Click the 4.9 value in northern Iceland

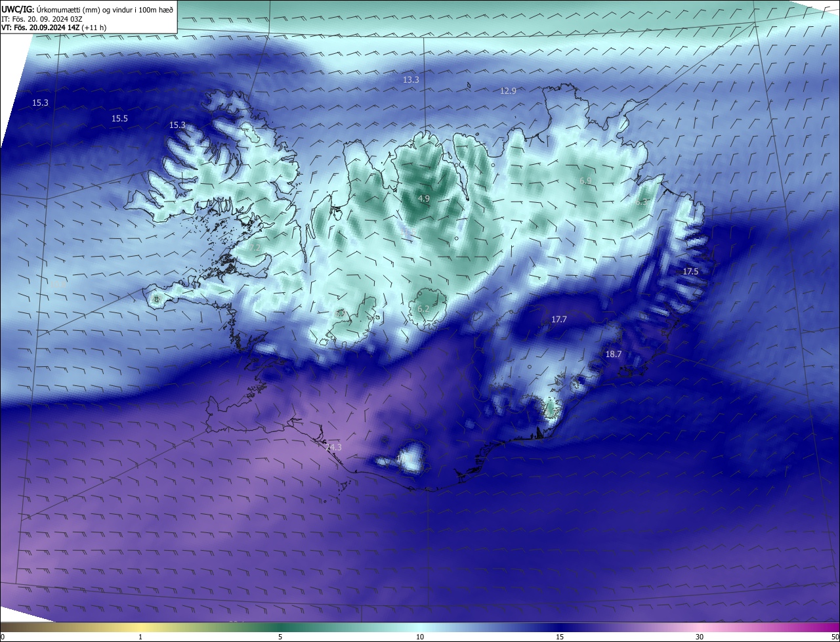tap(424, 198)
